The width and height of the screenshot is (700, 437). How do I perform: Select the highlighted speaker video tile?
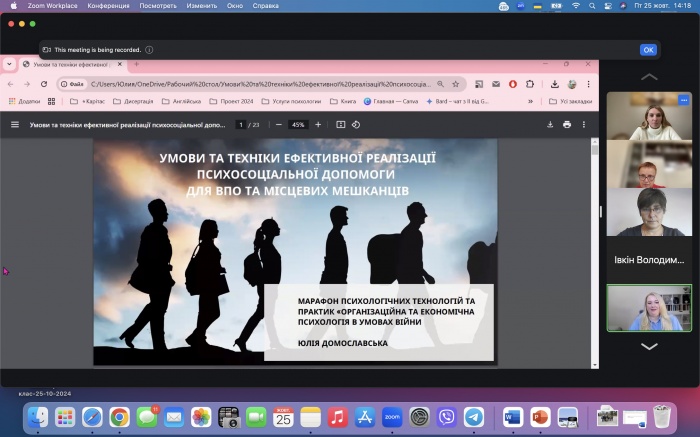[x=649, y=308]
